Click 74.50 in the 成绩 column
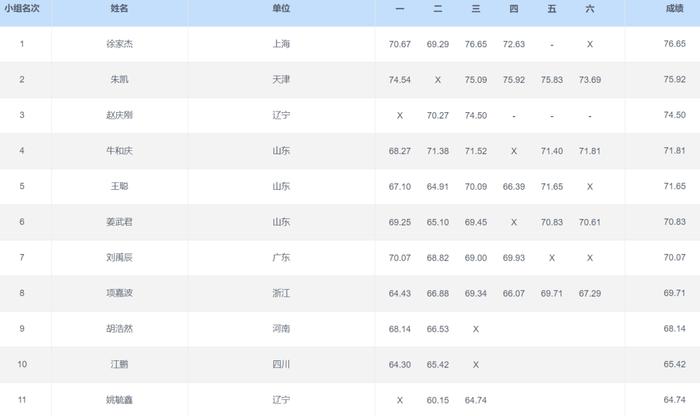The height and width of the screenshot is (416, 700). 675,115
